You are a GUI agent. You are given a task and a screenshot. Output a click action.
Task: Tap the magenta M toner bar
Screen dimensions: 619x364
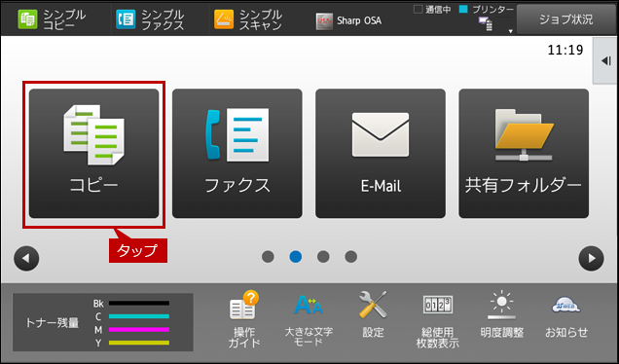(139, 329)
